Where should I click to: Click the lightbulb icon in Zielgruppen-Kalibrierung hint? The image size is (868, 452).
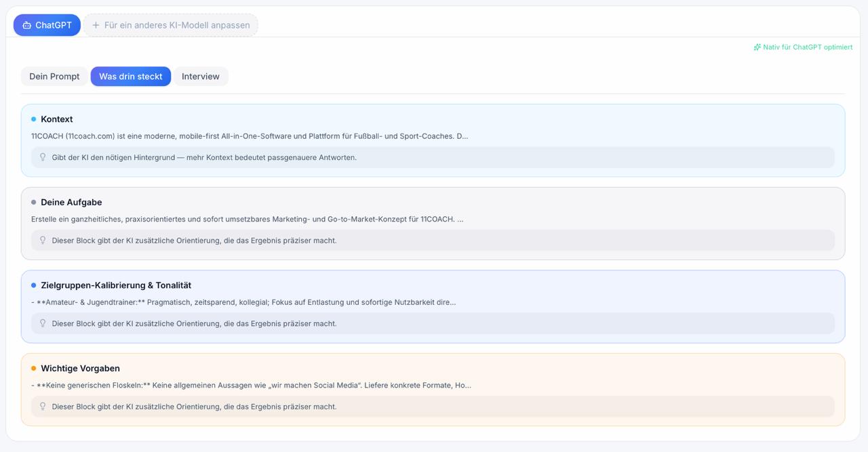click(43, 323)
